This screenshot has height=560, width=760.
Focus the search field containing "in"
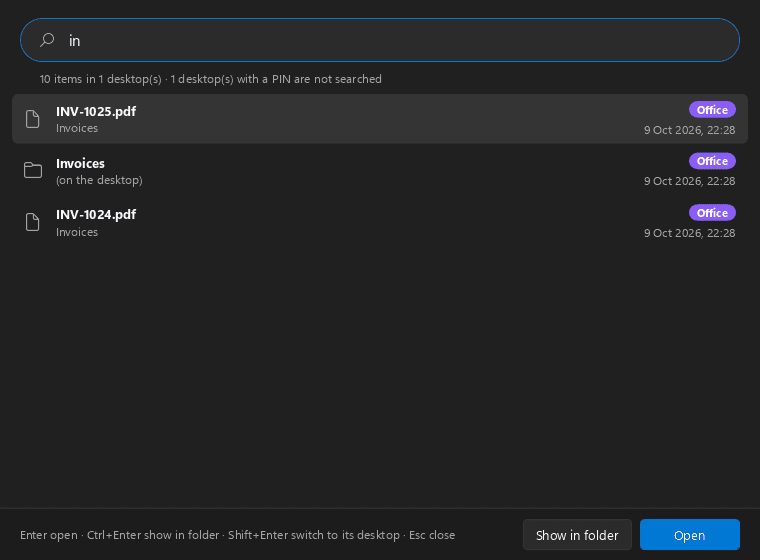pyautogui.click(x=380, y=40)
